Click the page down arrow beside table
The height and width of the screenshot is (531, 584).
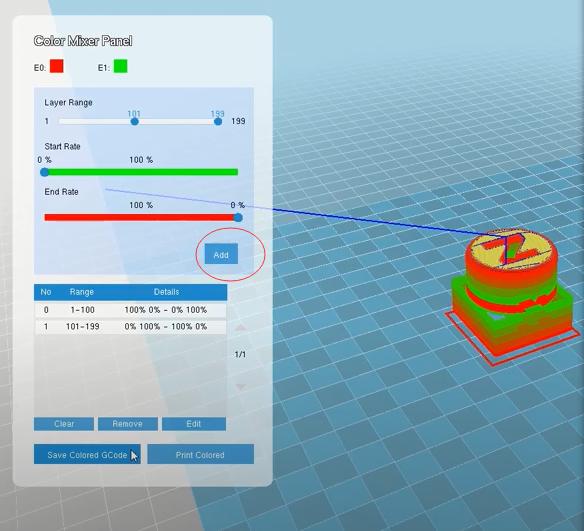point(241,387)
